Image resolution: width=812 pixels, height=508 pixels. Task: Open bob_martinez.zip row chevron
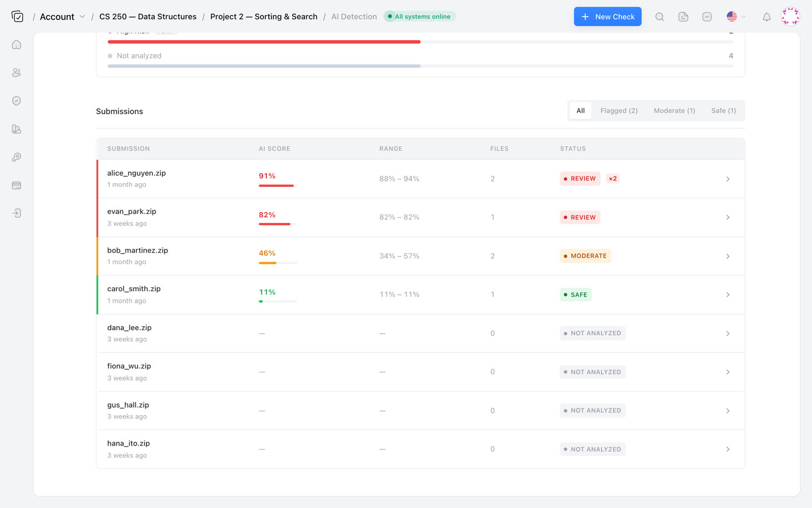pyautogui.click(x=728, y=256)
